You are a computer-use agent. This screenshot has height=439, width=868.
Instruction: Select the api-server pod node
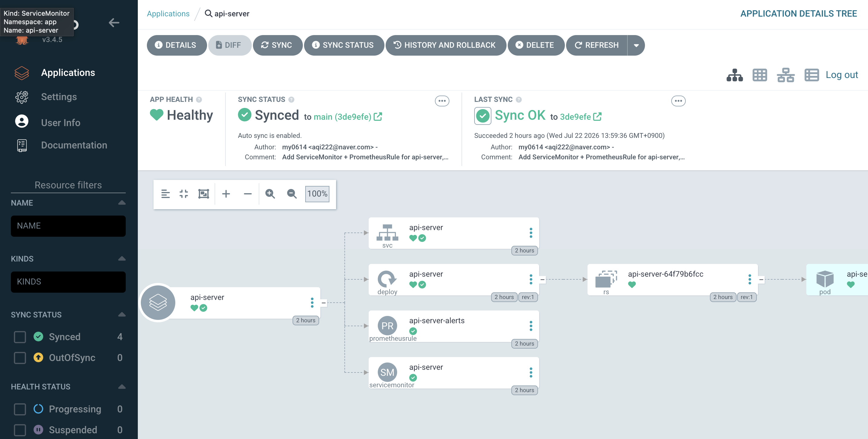pyautogui.click(x=837, y=280)
